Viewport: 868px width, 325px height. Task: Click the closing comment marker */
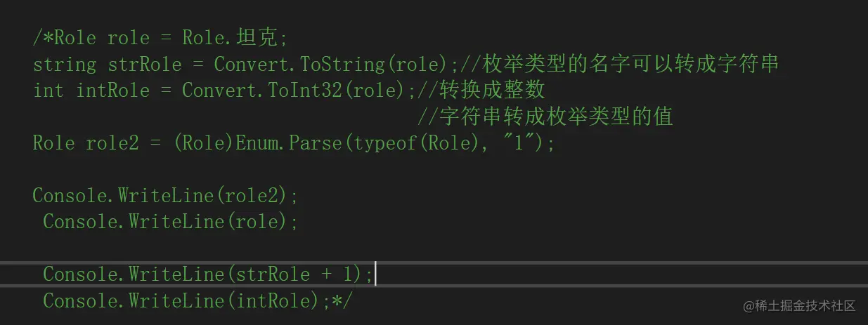(x=344, y=300)
